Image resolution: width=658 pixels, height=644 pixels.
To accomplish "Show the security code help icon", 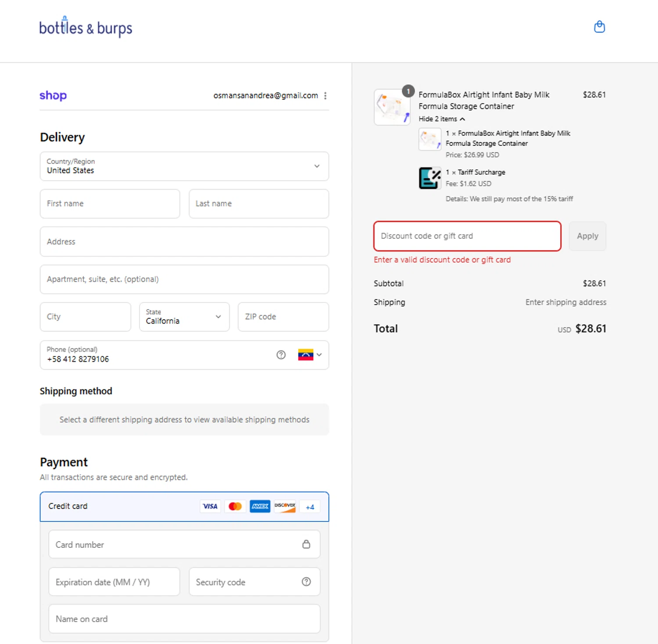I will (x=306, y=582).
